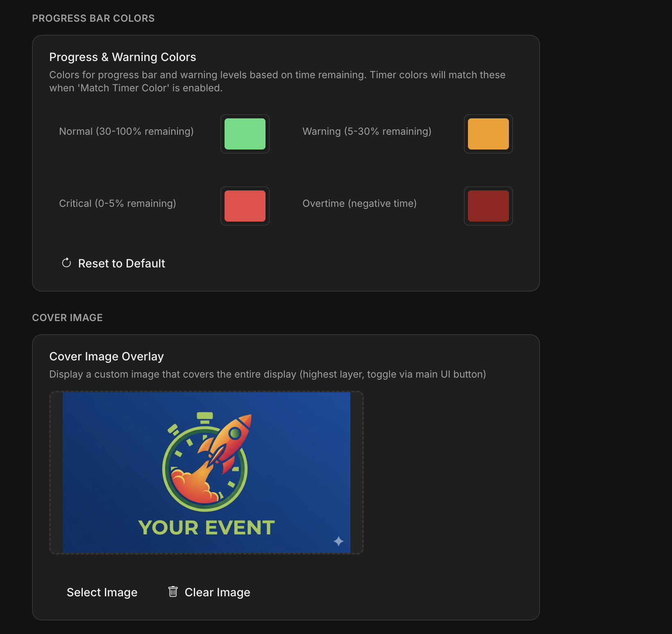
Task: Click the PROGRESS BAR COLORS section header
Action: (x=93, y=18)
